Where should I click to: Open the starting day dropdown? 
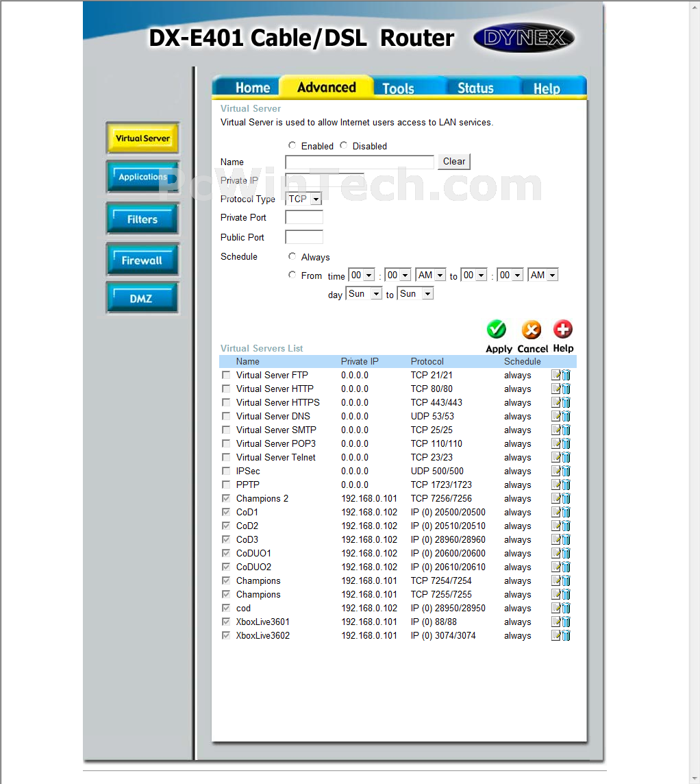click(x=364, y=293)
